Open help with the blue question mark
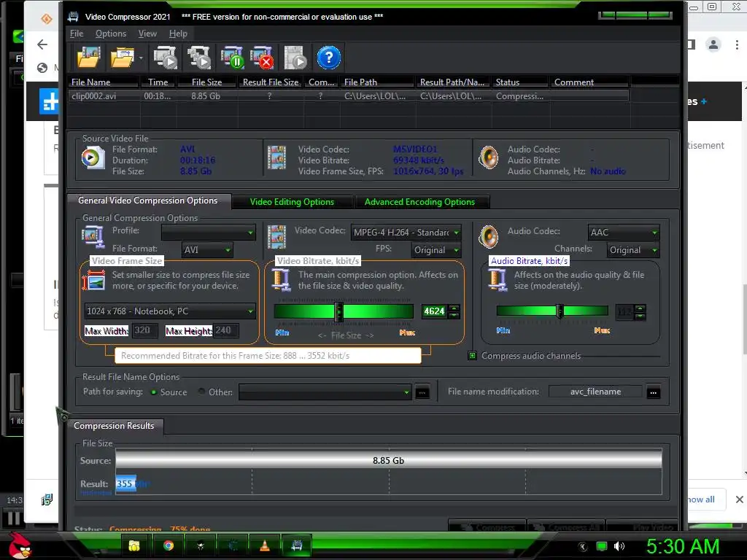The height and width of the screenshot is (560, 747). 329,58
